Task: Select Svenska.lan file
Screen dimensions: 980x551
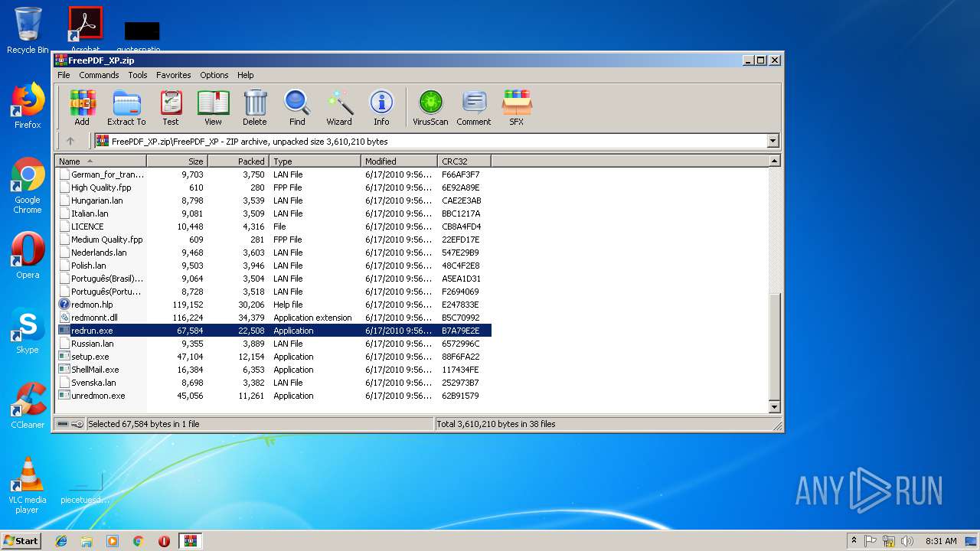Action: coord(273,383)
